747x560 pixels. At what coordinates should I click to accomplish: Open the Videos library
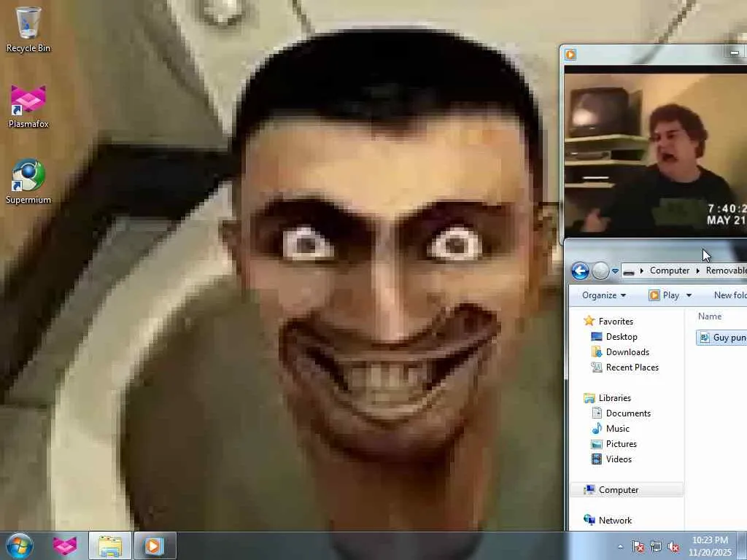(619, 459)
